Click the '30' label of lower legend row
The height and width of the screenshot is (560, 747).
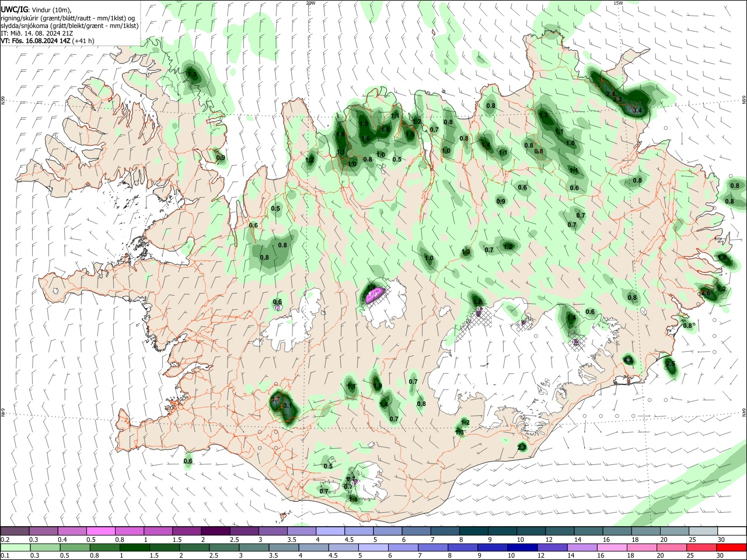click(721, 556)
